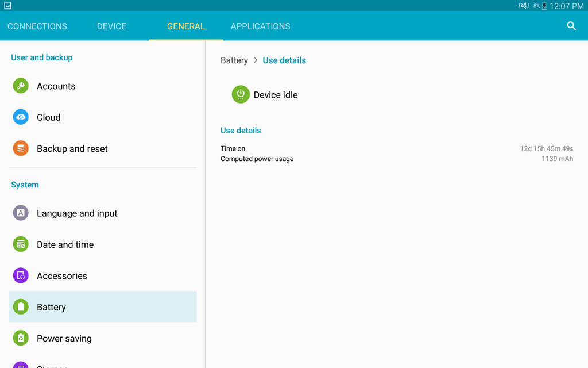The width and height of the screenshot is (588, 368).
Task: Tap the 1139 mAh value
Action: (x=557, y=159)
